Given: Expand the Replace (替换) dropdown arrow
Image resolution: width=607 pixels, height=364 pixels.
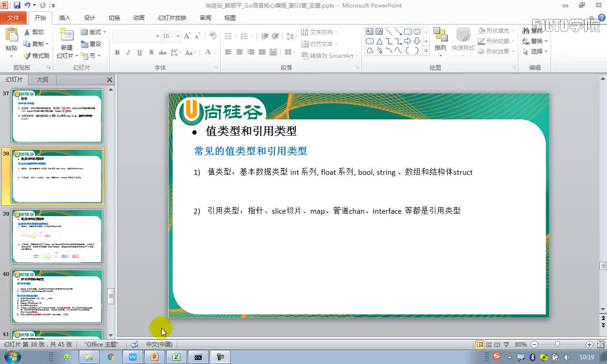Looking at the screenshot, I should click(x=546, y=41).
